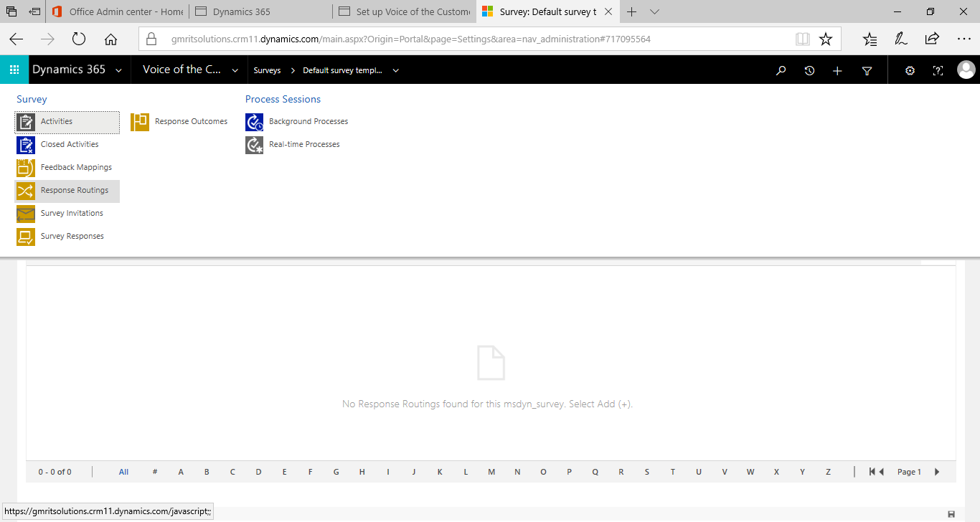Switch to the Dynamics 365 browser tab
980x522 pixels.
pyautogui.click(x=260, y=11)
